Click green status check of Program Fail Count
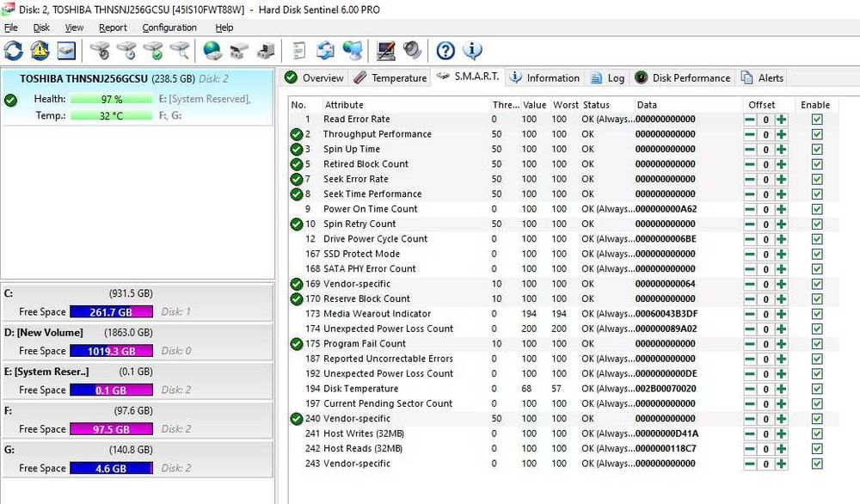 coord(296,344)
